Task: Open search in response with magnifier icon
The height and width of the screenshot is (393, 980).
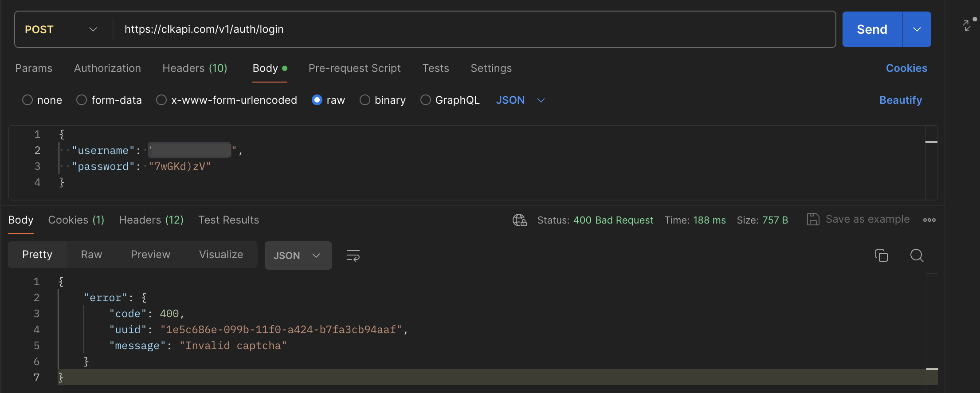Action: click(917, 255)
